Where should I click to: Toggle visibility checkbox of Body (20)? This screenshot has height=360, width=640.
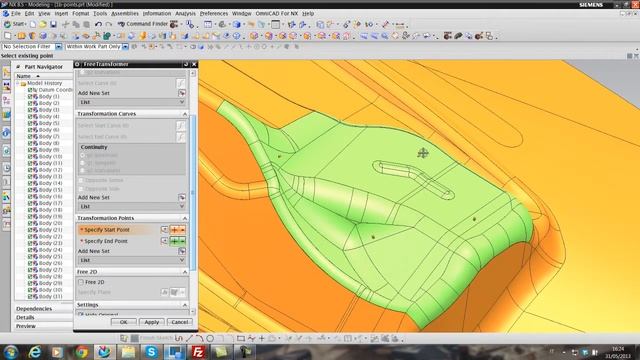[30, 223]
